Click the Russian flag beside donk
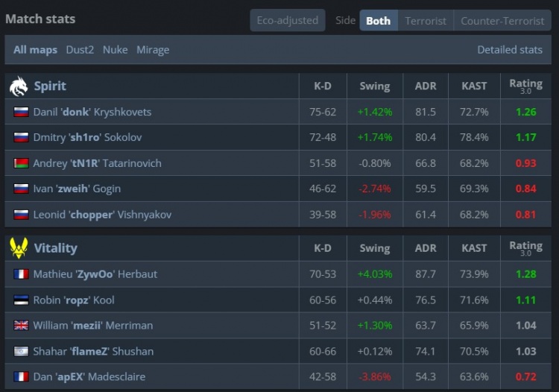Viewport: 559px width, 392px height. pyautogui.click(x=21, y=112)
